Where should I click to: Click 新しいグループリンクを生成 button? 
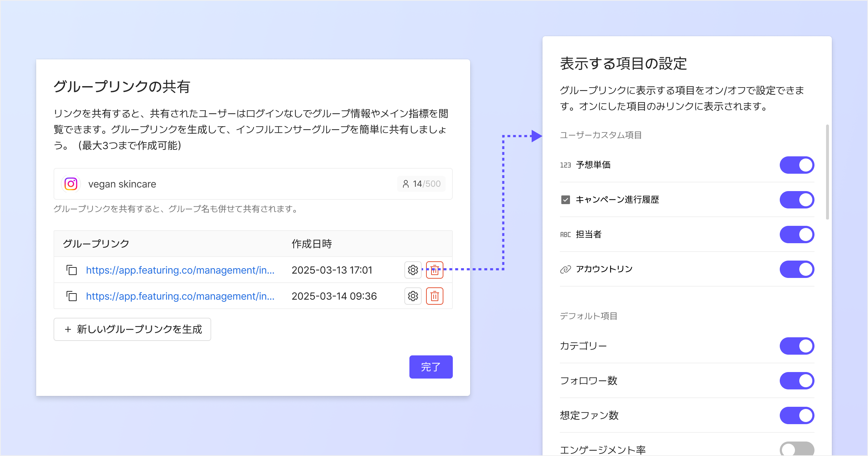tap(132, 329)
